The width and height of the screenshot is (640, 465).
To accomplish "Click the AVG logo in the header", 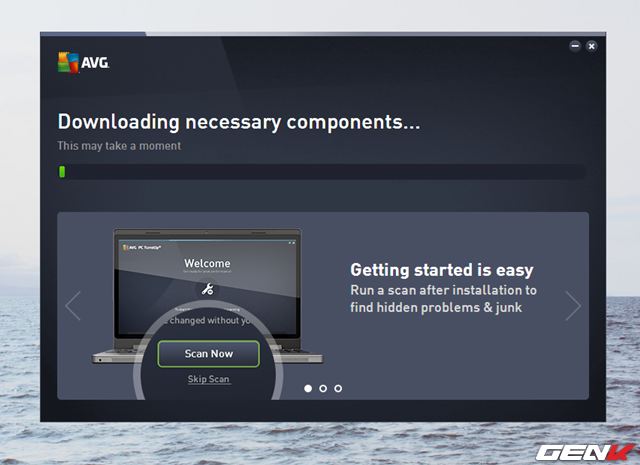I will click(x=83, y=62).
